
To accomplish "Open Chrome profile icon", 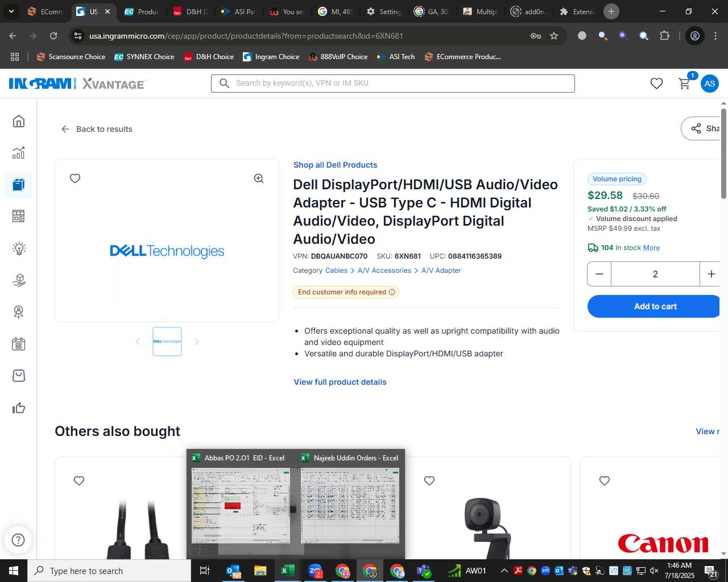I will (694, 36).
